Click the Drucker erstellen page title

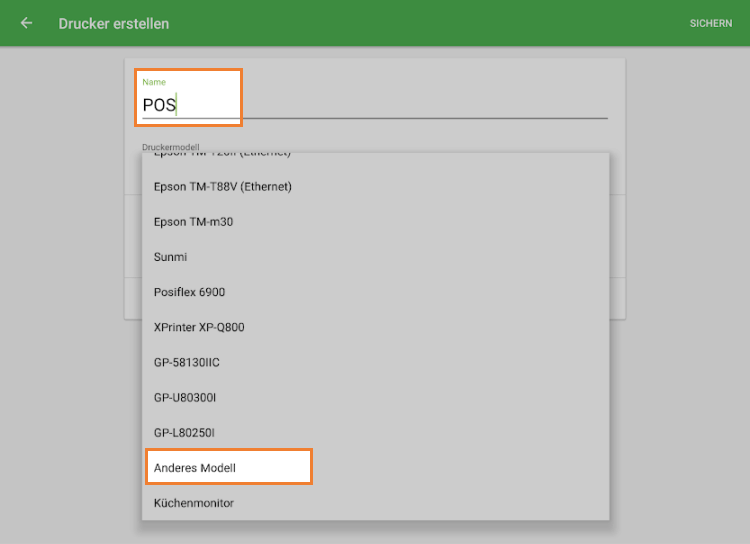pyautogui.click(x=114, y=23)
